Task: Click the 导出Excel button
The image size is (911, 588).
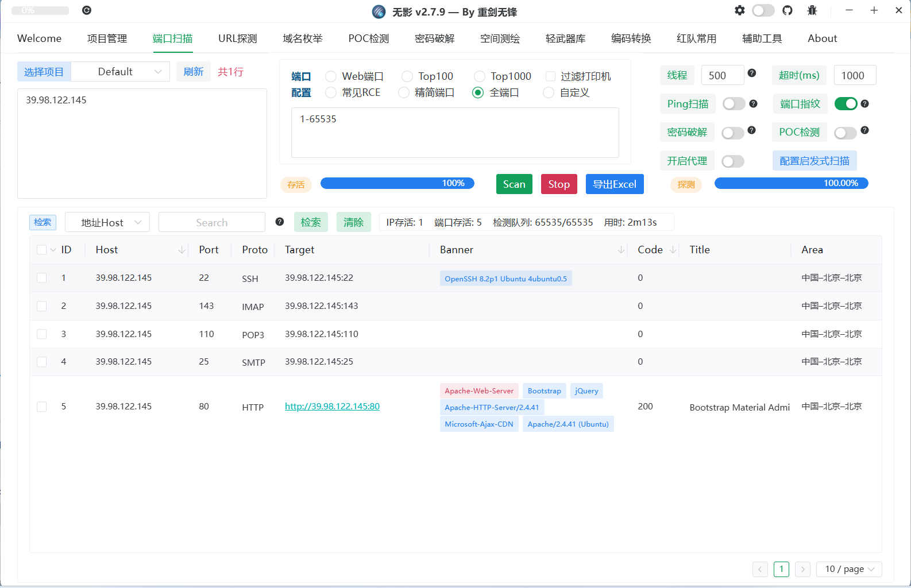Action: point(615,184)
